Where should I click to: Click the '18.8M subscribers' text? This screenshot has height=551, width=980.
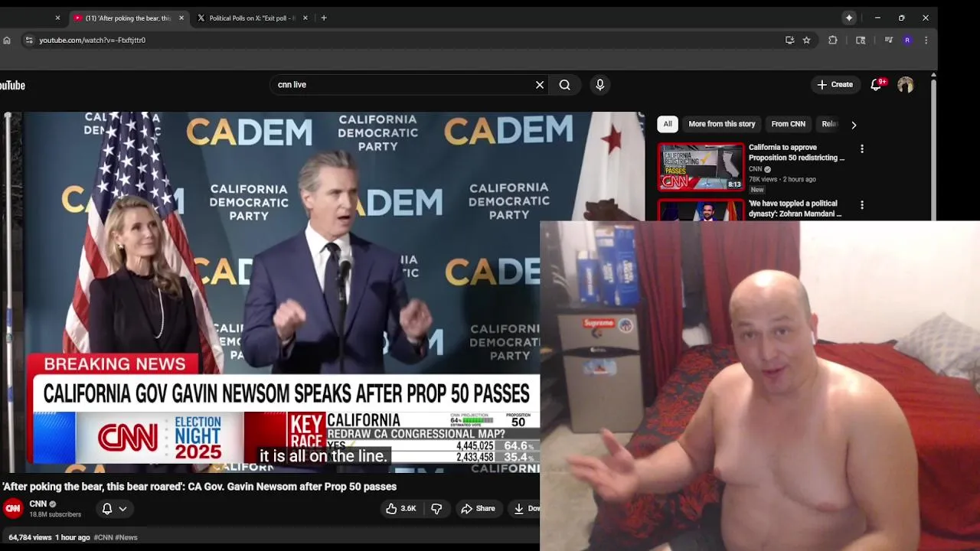(55, 514)
